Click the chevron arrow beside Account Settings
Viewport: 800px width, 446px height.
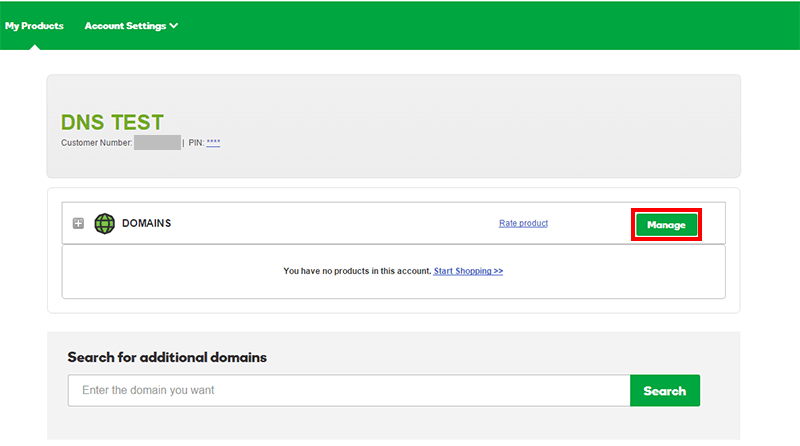click(174, 26)
